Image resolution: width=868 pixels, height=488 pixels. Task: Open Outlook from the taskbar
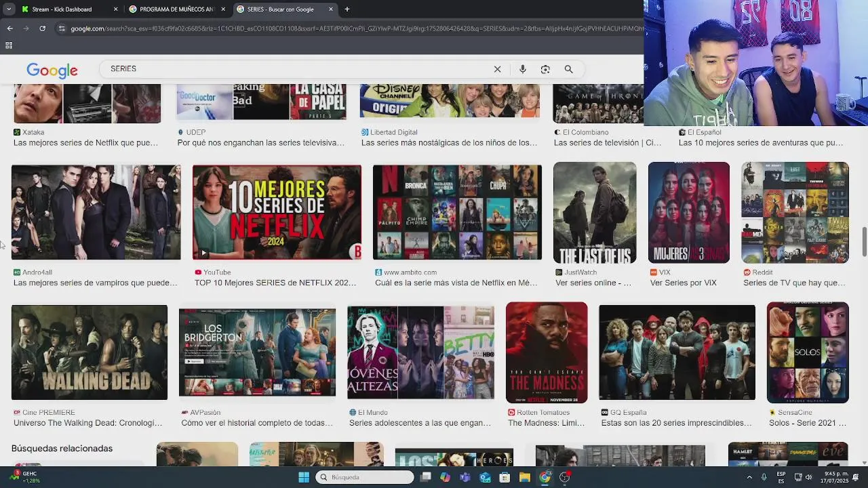[x=485, y=477]
